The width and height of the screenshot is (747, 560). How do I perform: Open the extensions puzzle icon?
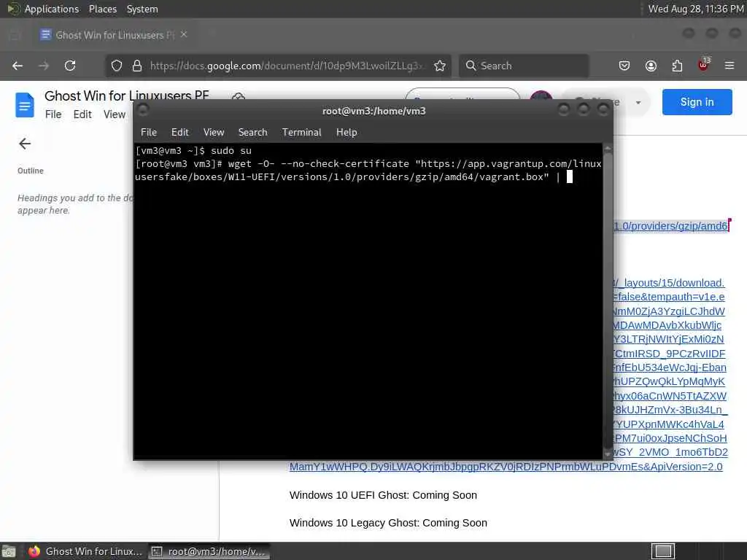click(677, 66)
